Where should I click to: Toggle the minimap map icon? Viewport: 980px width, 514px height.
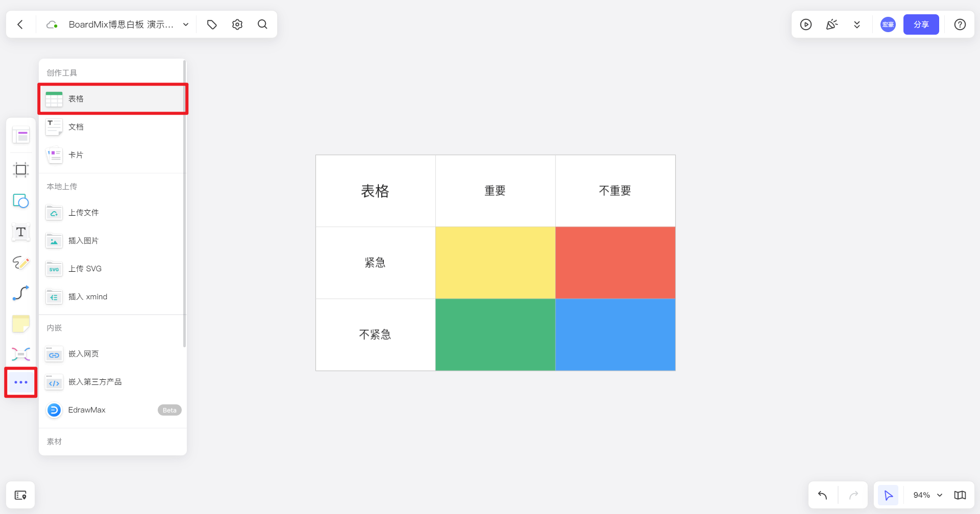point(960,495)
